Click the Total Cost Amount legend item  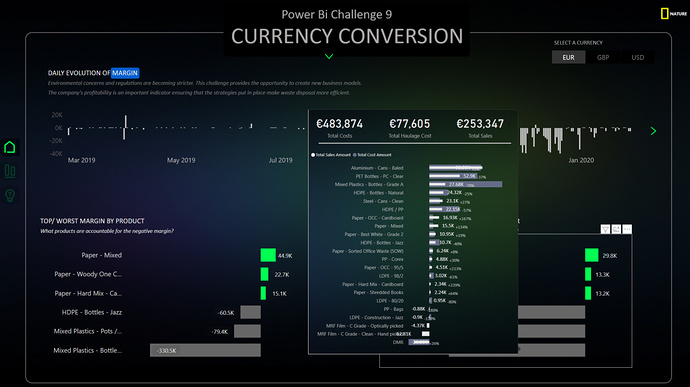372,155
